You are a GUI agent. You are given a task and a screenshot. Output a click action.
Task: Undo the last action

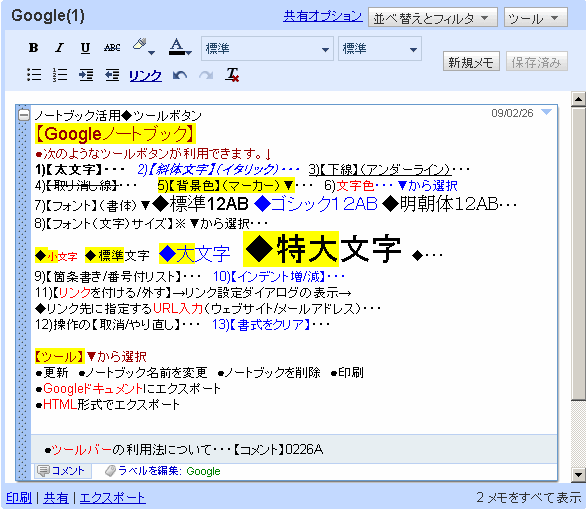180,75
